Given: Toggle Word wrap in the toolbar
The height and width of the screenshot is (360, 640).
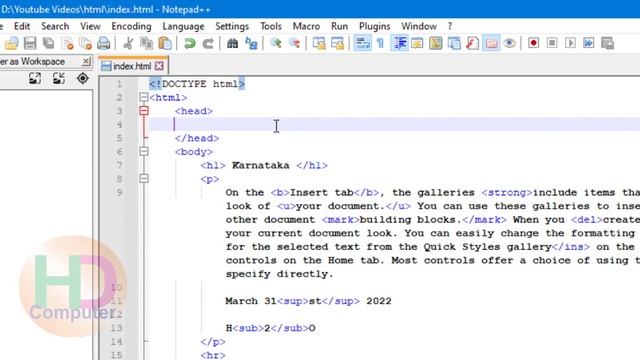Looking at the screenshot, I should coord(362,43).
